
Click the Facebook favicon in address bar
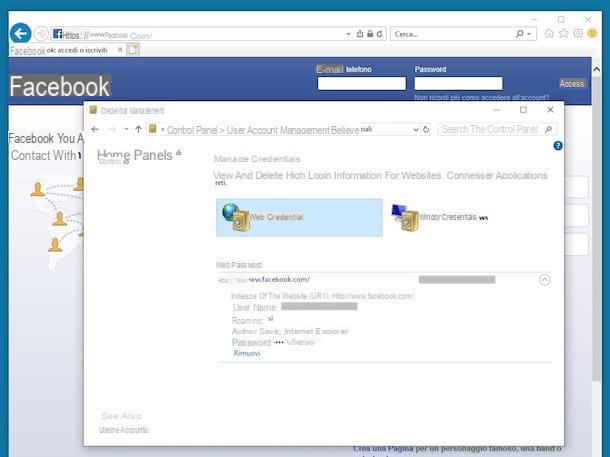point(57,33)
